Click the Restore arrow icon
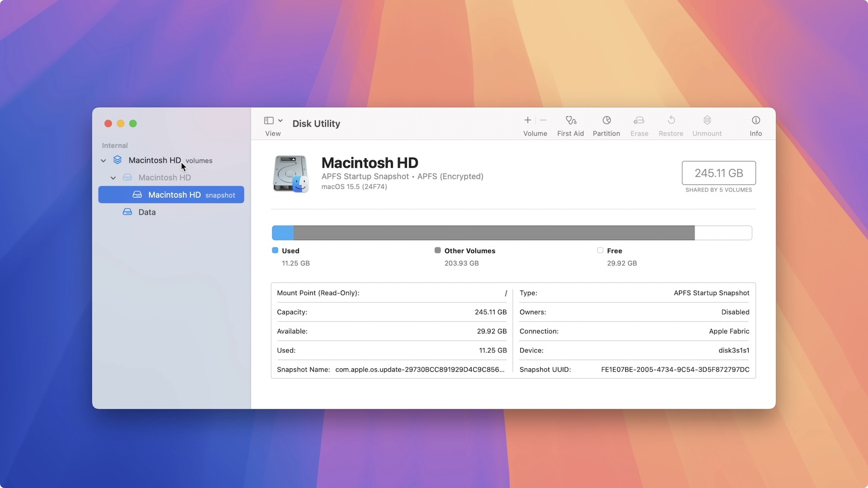This screenshot has height=488, width=868. pyautogui.click(x=671, y=120)
